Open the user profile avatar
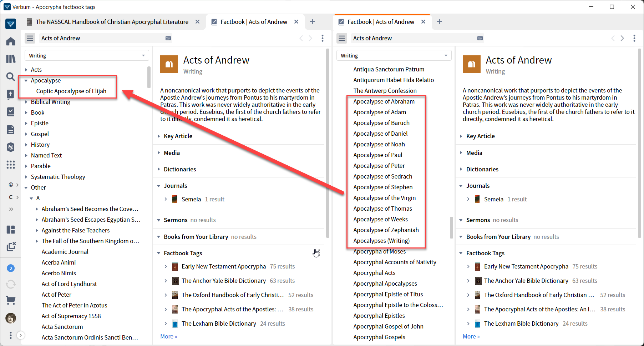 [11, 318]
